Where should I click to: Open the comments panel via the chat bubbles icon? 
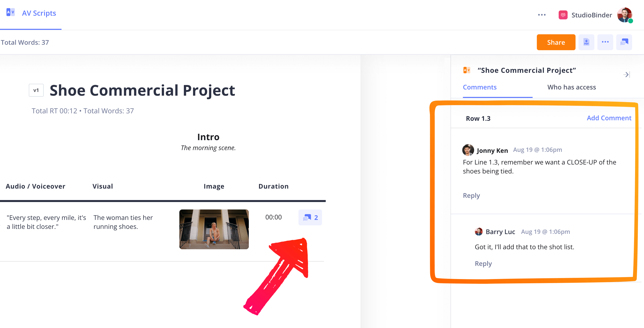(x=624, y=42)
